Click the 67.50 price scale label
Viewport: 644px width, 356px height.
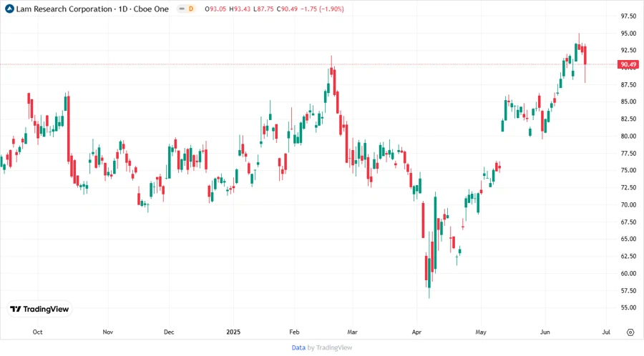628,222
